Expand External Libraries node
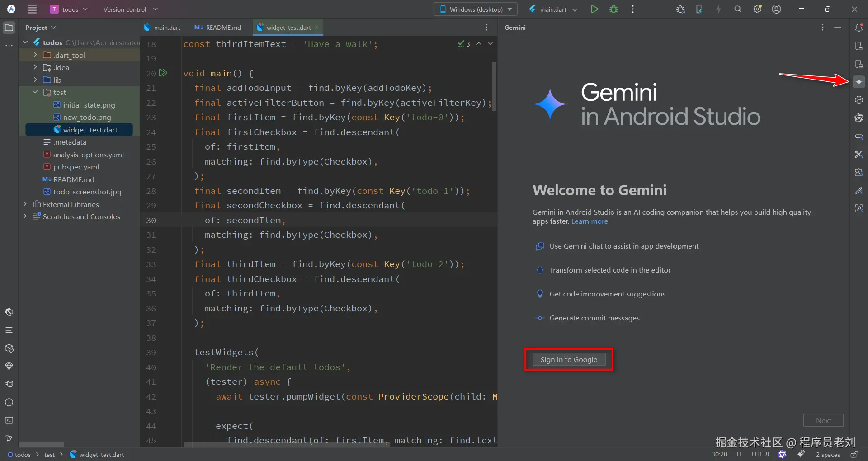Screen dimensions: 868x461 25,204
